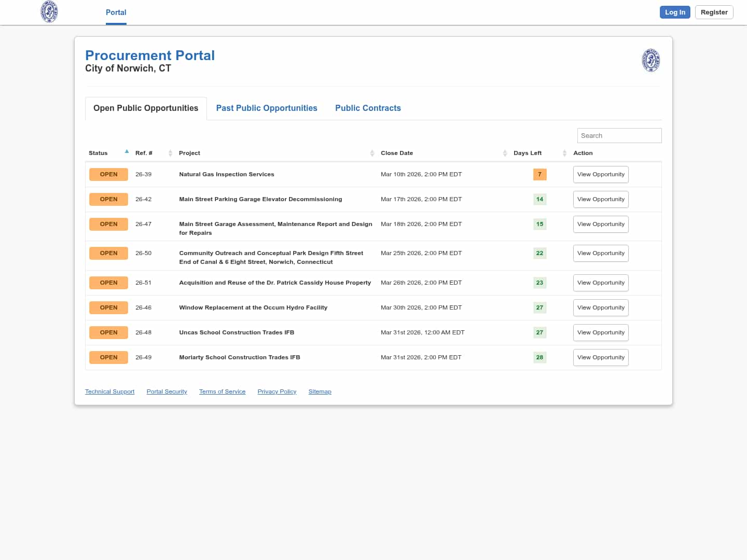
Task: Click the city seal beside Procurement Portal heading
Action: (651, 60)
